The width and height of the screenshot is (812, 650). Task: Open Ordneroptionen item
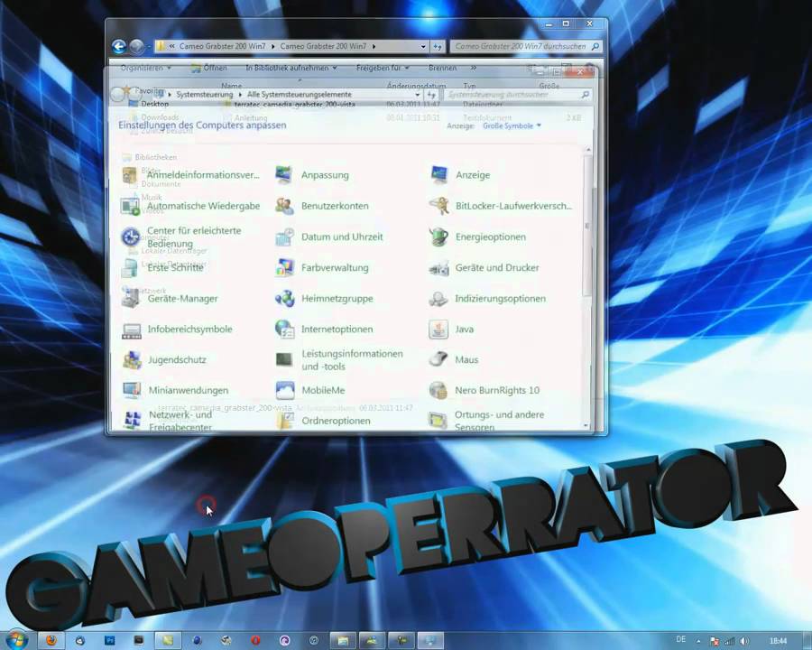coord(323,421)
